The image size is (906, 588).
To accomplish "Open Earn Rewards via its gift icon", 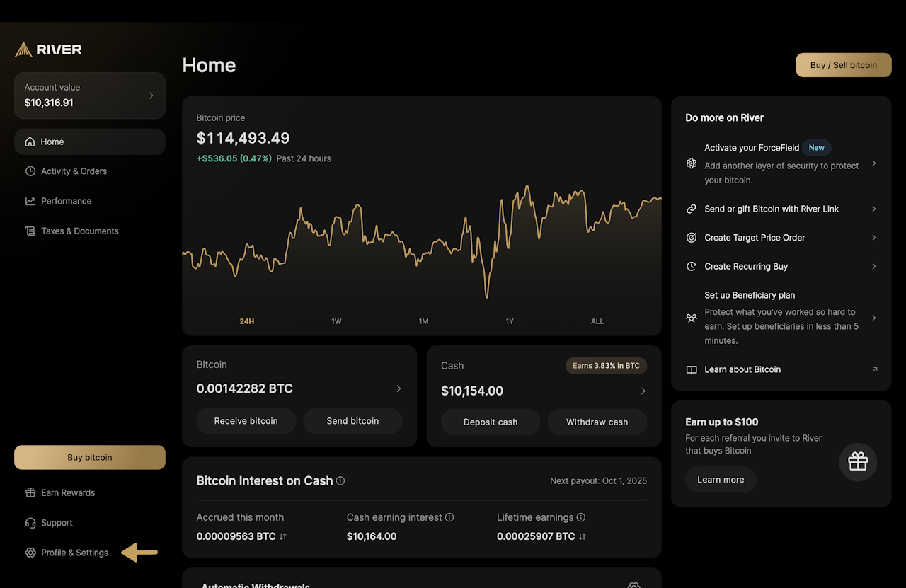I will (x=30, y=492).
